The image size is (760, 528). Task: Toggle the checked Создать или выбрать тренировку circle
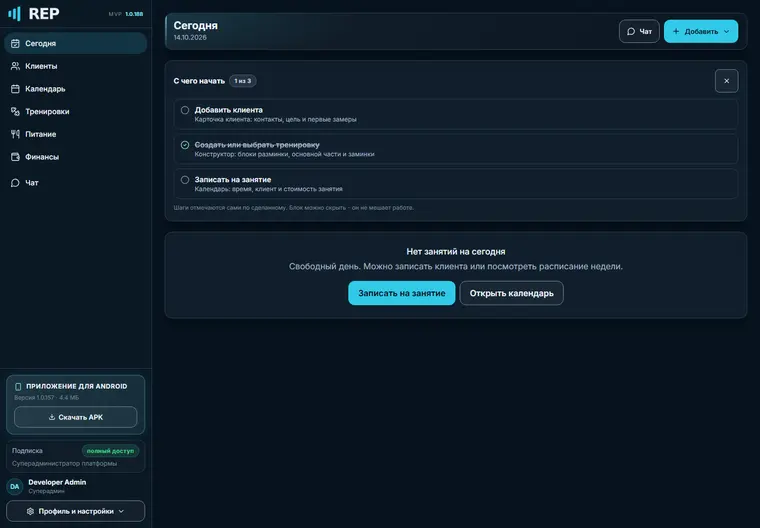[185, 145]
